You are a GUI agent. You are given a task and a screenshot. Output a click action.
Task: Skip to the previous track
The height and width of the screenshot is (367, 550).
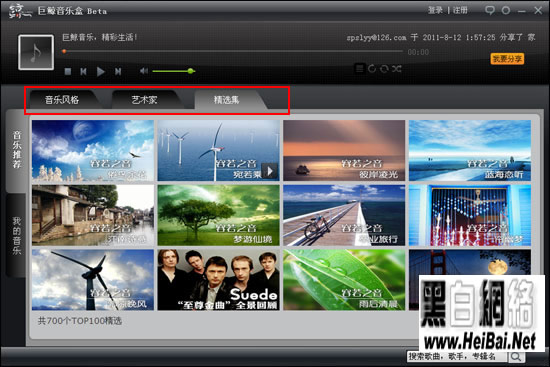[x=83, y=72]
